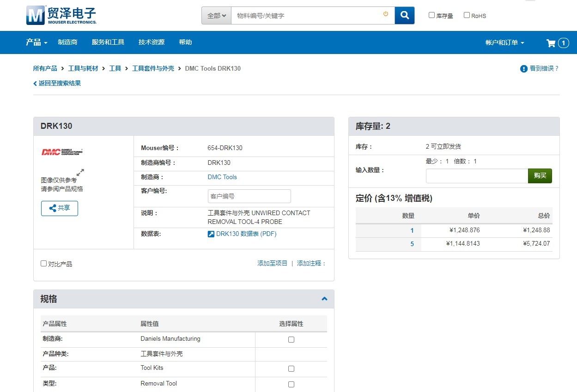Image resolution: width=577 pixels, height=392 pixels.
Task: Collapse the 规格 section chevron
Action: 324,299
